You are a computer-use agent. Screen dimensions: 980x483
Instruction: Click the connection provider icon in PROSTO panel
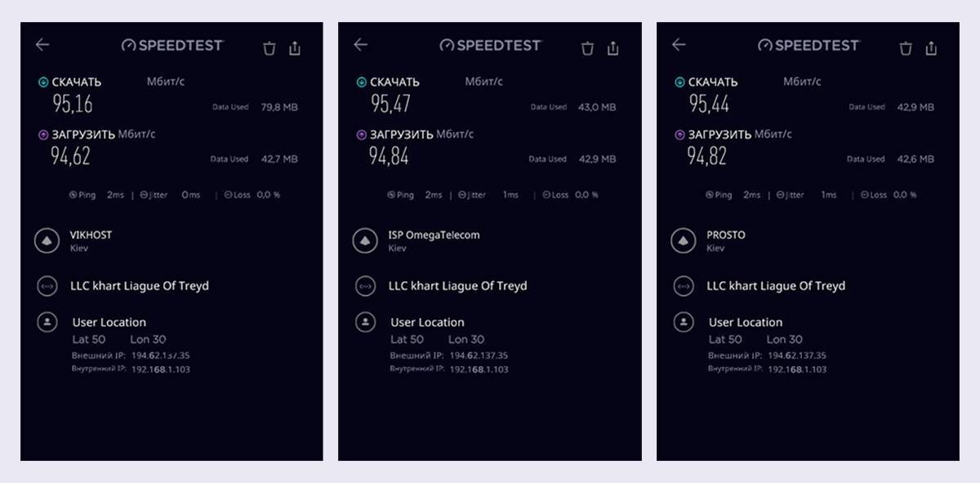click(683, 286)
